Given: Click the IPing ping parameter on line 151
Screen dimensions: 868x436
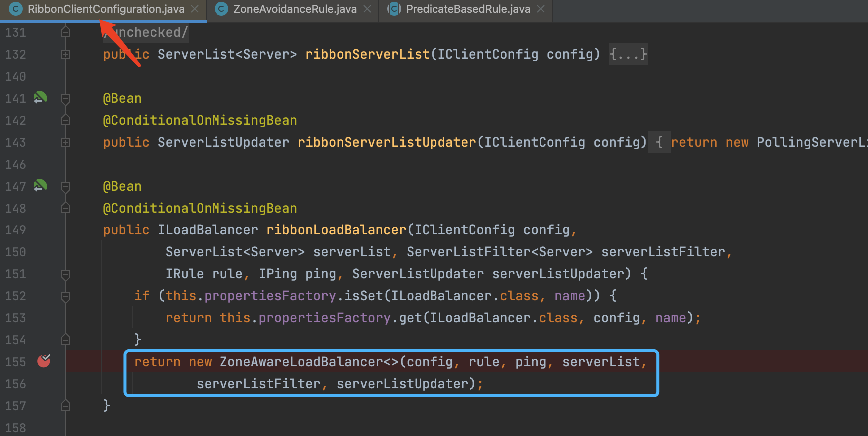Looking at the screenshot, I should click(297, 274).
